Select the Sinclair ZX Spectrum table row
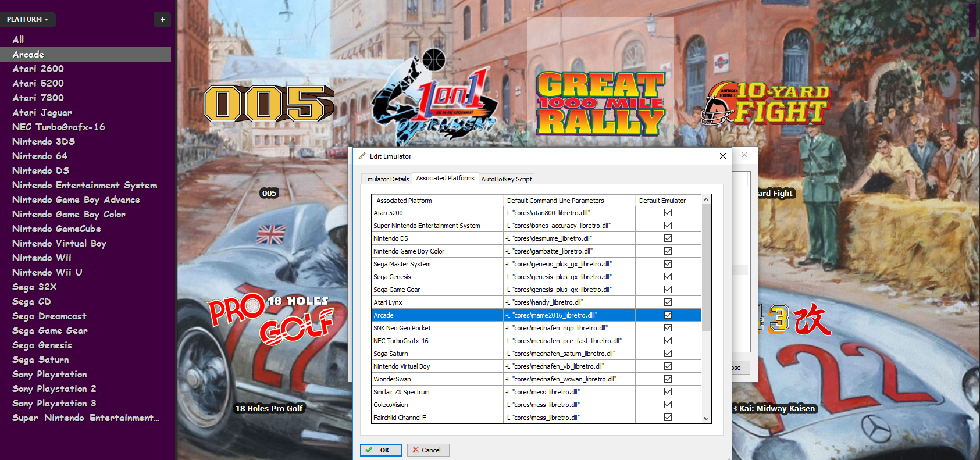980x460 pixels. (536, 392)
